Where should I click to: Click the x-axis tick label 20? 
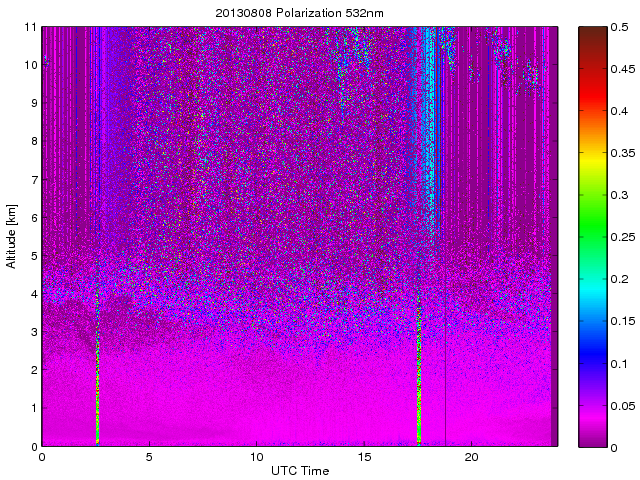pyautogui.click(x=472, y=457)
